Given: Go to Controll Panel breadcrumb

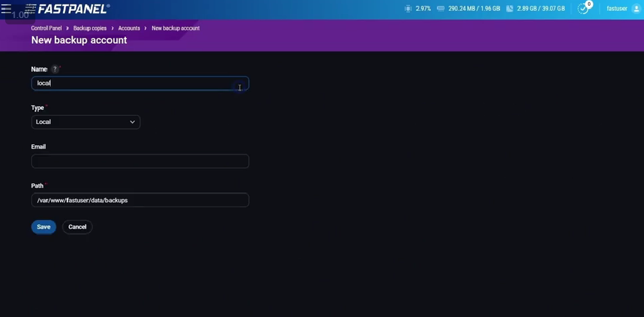Looking at the screenshot, I should 46,28.
